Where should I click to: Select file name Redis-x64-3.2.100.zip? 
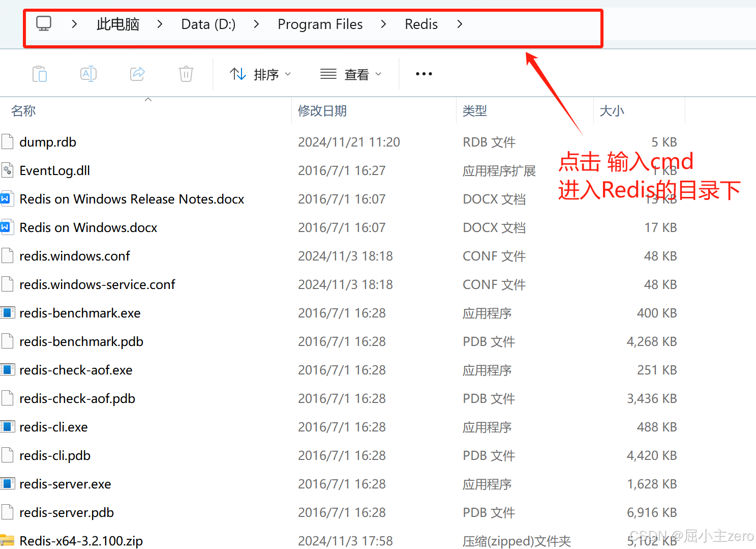(81, 541)
